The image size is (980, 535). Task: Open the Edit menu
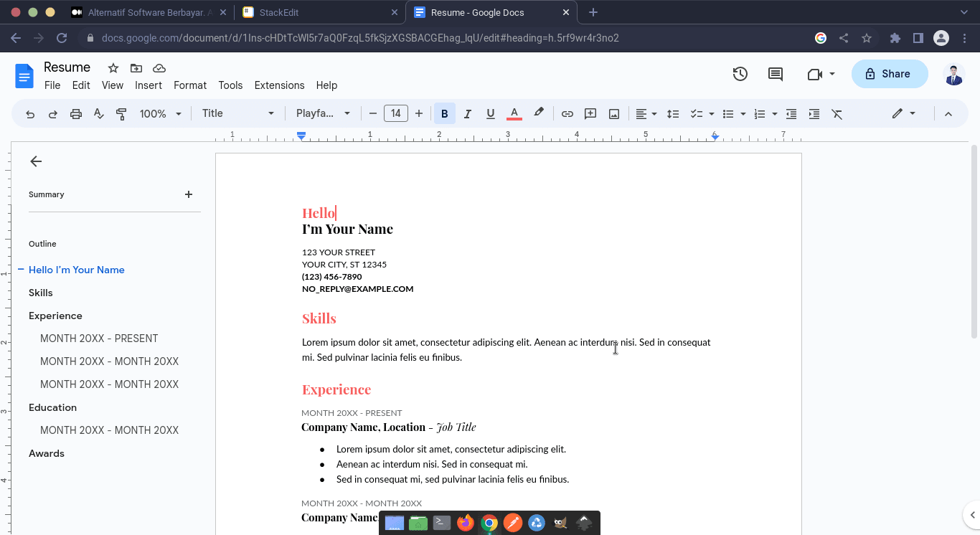point(81,85)
